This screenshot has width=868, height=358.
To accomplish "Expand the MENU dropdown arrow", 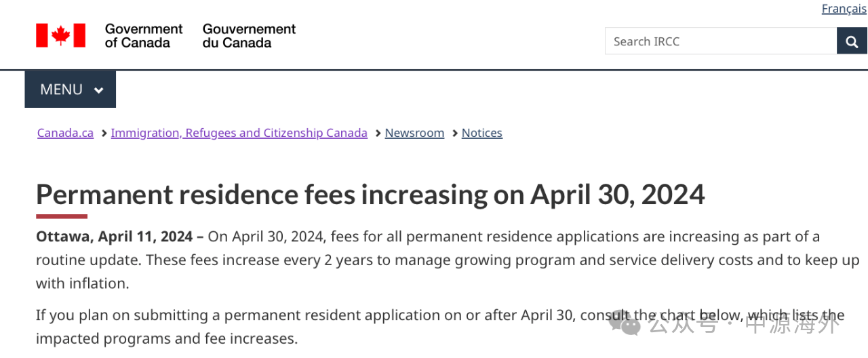I will (98, 90).
